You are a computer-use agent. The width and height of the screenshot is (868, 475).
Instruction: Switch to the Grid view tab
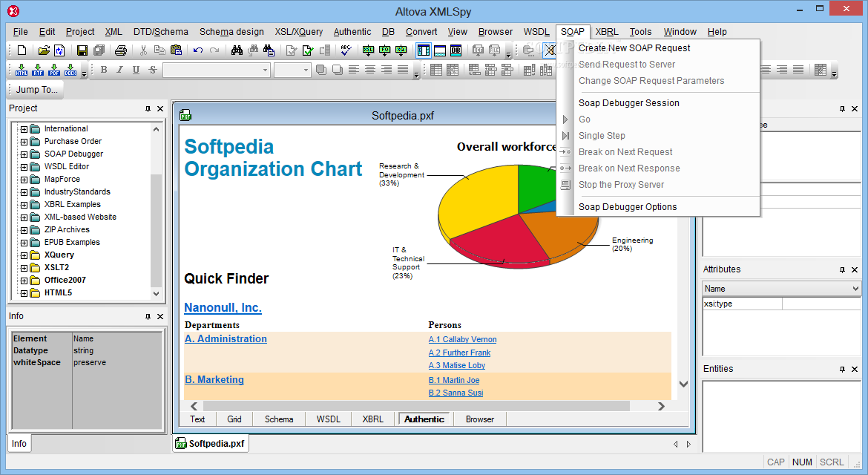coord(234,419)
